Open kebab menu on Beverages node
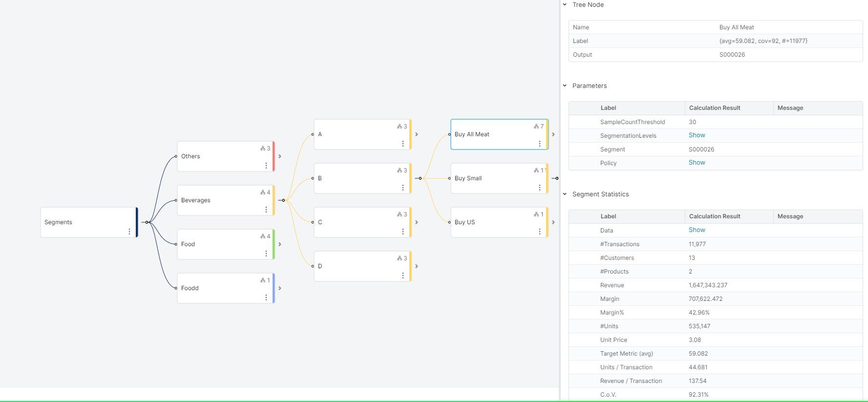This screenshot has width=868, height=402. point(266,210)
